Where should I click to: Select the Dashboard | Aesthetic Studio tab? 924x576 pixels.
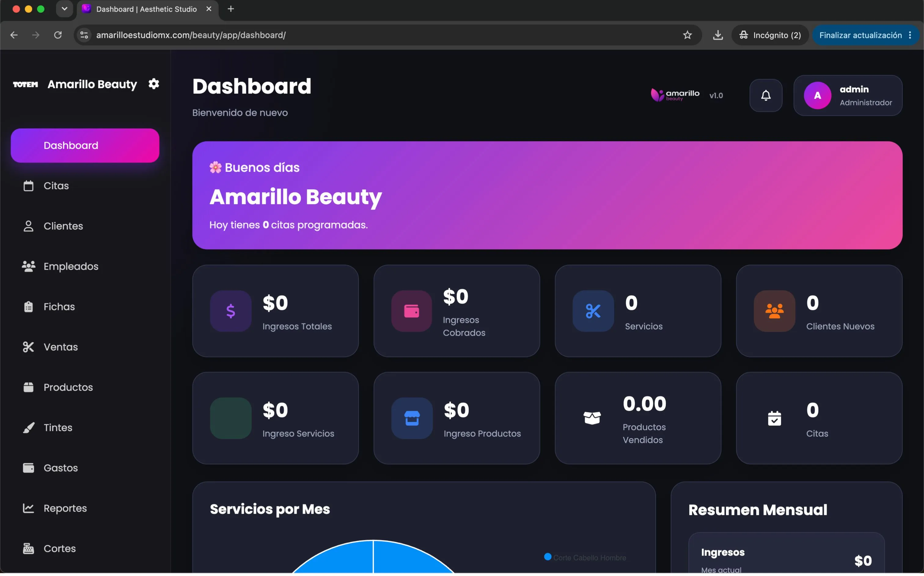pyautogui.click(x=148, y=9)
